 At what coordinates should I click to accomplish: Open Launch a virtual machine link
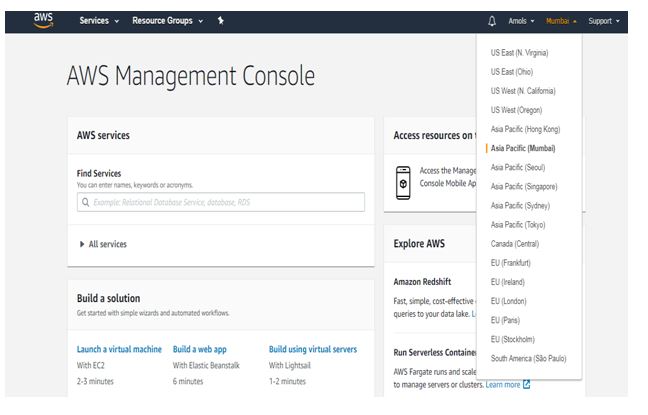coord(119,349)
